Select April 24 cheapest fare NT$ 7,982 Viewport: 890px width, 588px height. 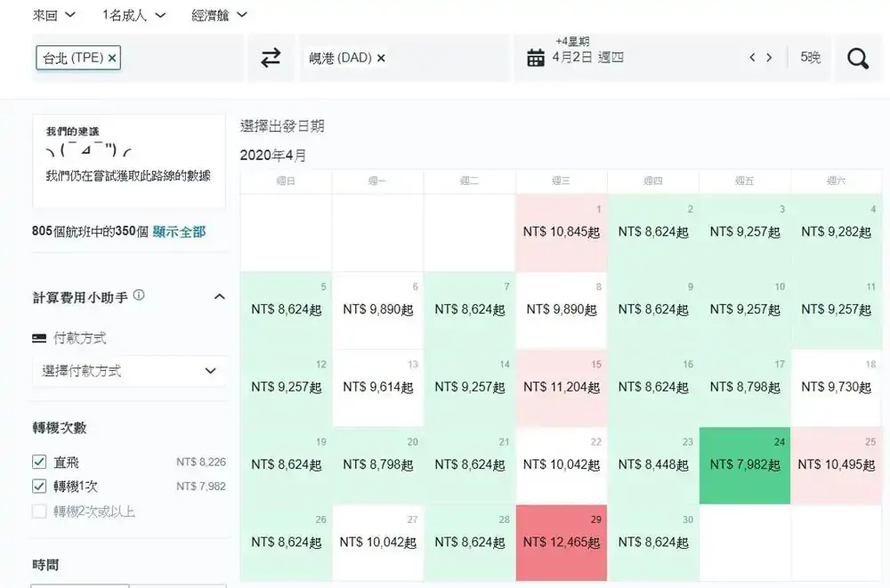pyautogui.click(x=744, y=465)
